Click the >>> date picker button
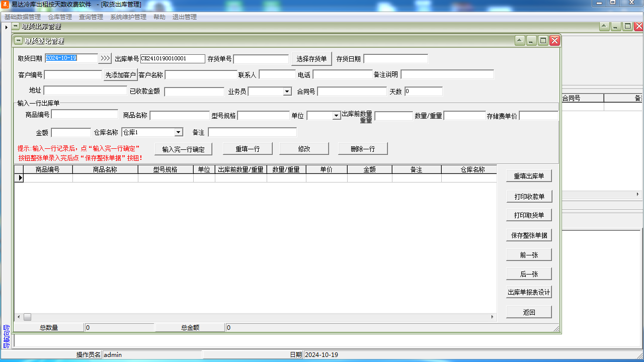The width and height of the screenshot is (644, 362). tap(105, 58)
